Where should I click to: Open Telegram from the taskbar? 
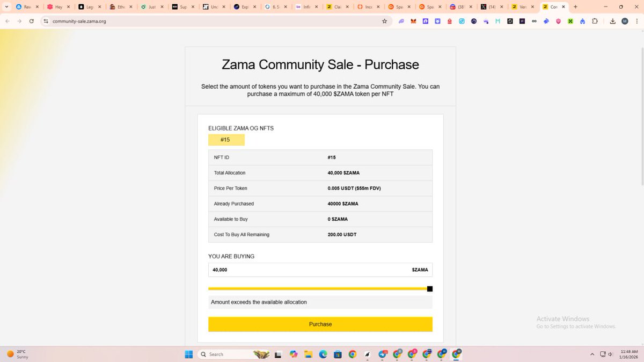(x=383, y=354)
